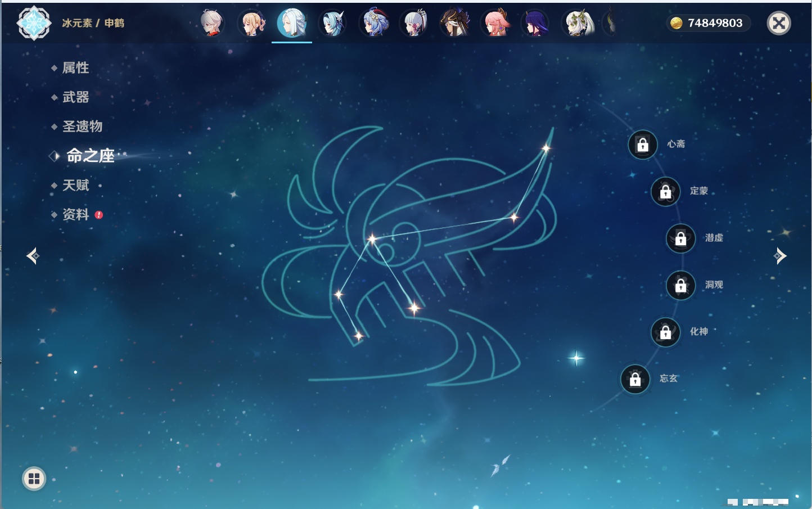Viewport: 812px width, 509px height.
Task: Open the 武器 weapon page
Action: coord(75,97)
